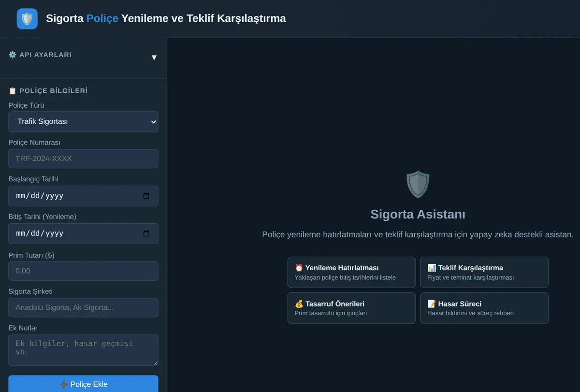Viewport: 580px width, 392px height.
Task: Open the Poliçe Türü dropdown
Action: click(83, 122)
